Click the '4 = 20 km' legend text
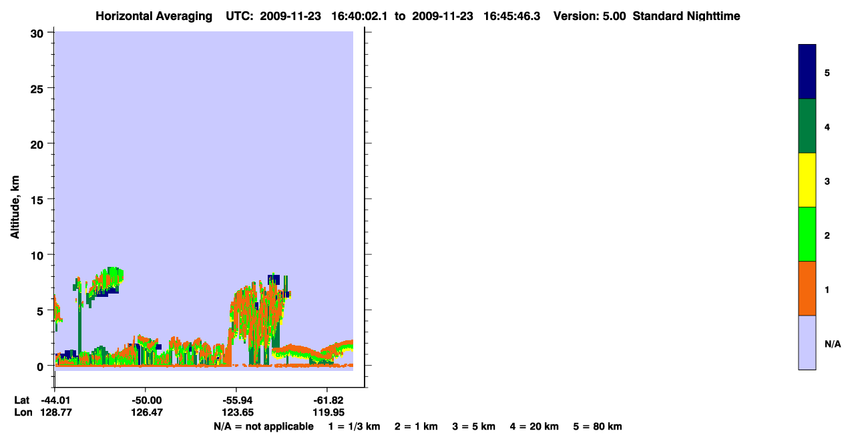Screen dimensions: 868x445 click(x=533, y=426)
